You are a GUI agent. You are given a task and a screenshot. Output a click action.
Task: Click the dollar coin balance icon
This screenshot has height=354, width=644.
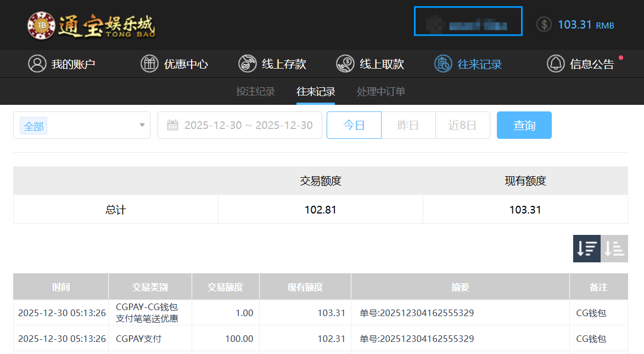[544, 24]
